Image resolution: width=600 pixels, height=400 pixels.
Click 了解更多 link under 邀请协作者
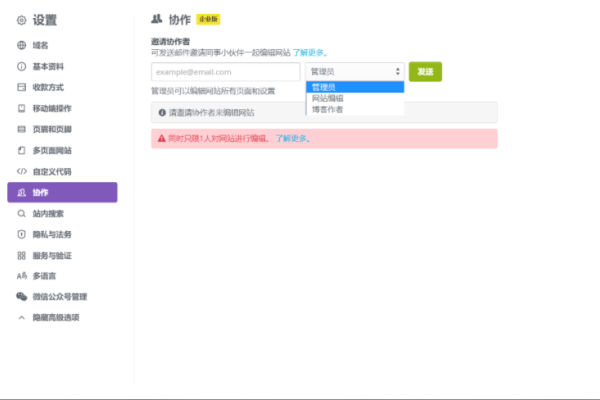point(309,52)
